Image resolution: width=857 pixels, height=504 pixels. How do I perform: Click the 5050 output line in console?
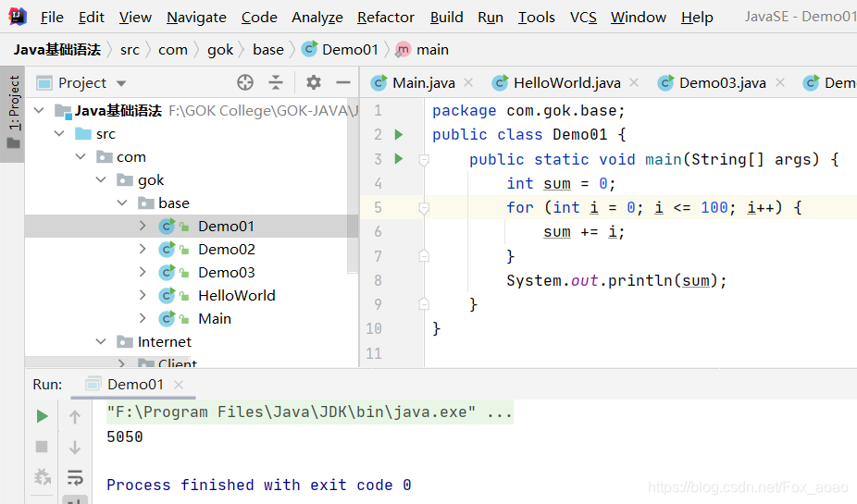pos(125,436)
